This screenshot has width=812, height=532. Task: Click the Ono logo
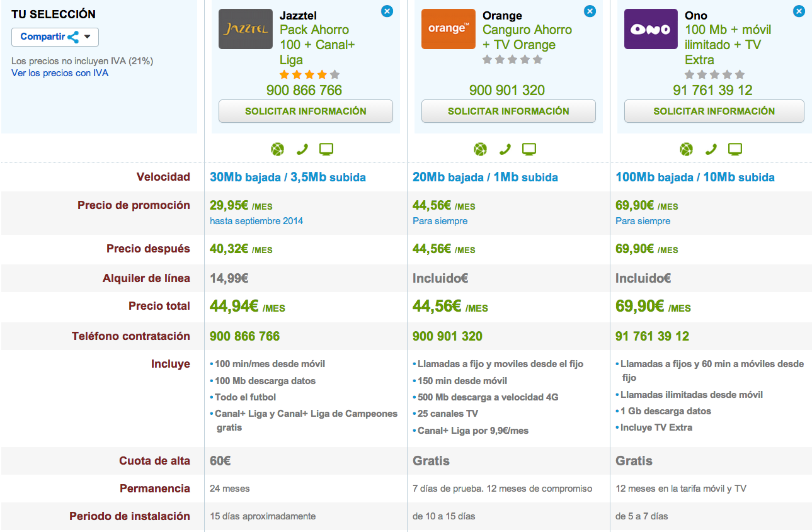651,29
